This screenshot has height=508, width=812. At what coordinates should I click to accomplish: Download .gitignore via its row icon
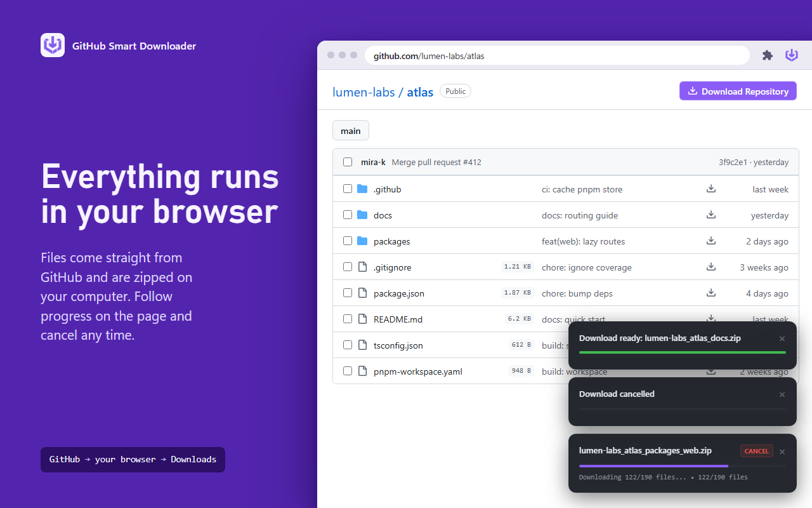(x=711, y=267)
